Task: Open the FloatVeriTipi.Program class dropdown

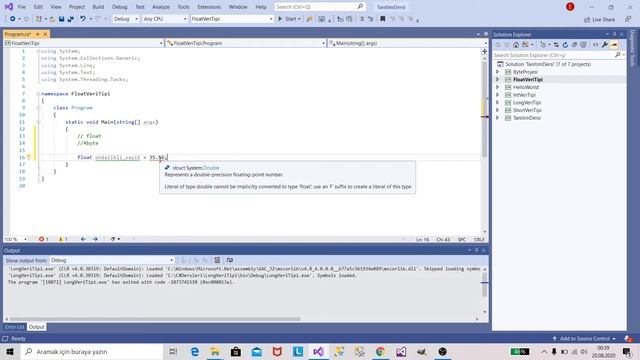Action: click(246, 43)
